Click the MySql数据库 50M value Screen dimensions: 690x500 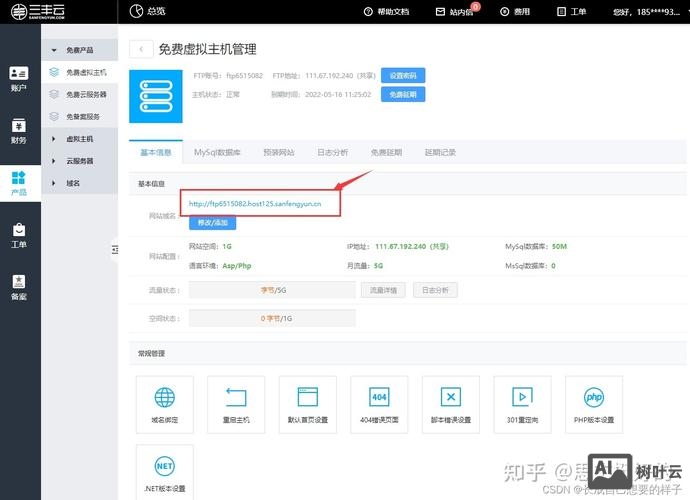pyautogui.click(x=559, y=246)
